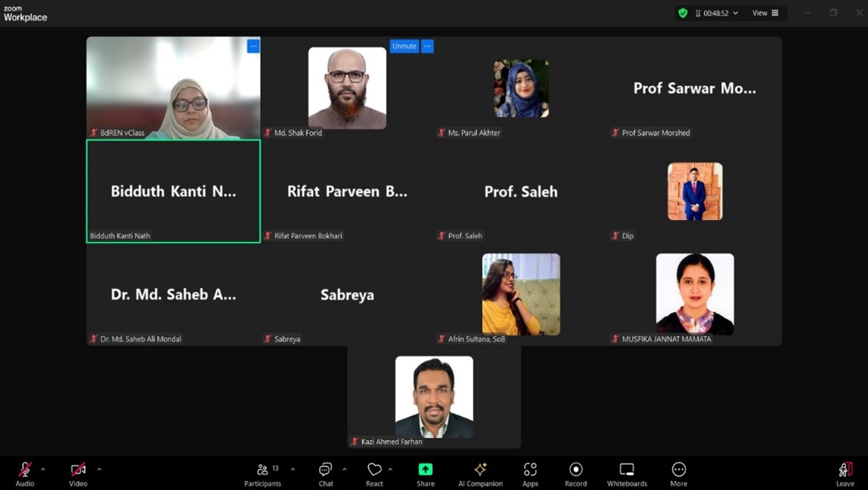Unmute microphone using Audio button
Screen dimensions: 868x490
(24, 474)
